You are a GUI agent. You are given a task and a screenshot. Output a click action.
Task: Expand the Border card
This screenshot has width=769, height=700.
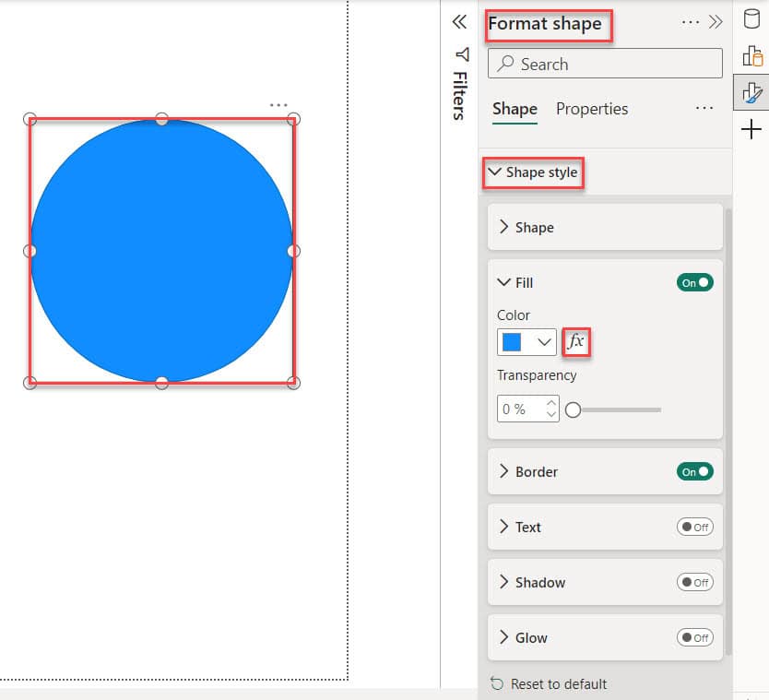point(503,471)
